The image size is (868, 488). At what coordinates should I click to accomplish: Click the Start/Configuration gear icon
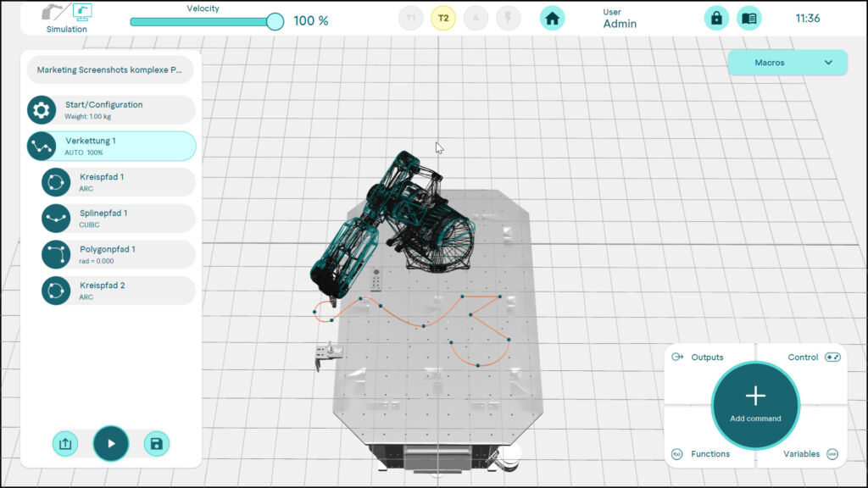pos(42,110)
